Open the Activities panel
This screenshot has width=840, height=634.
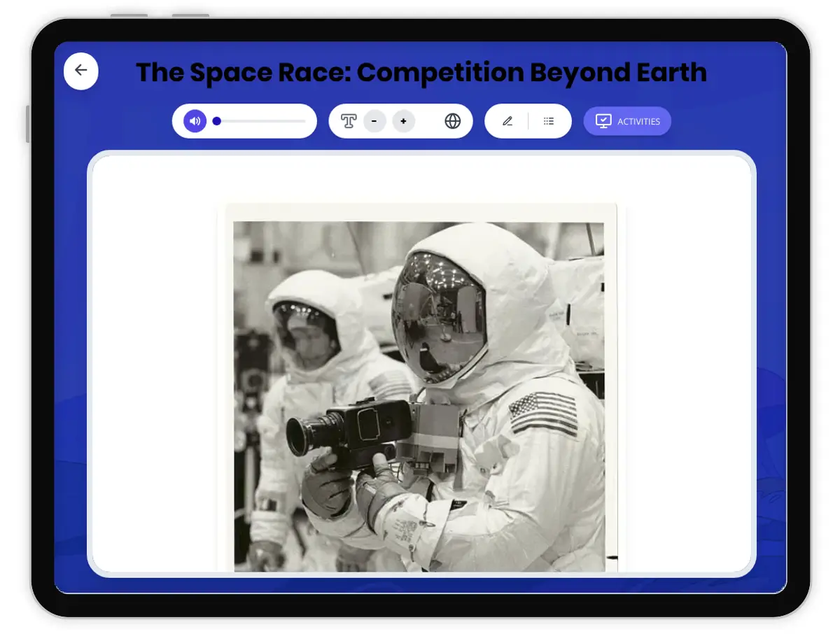[626, 120]
